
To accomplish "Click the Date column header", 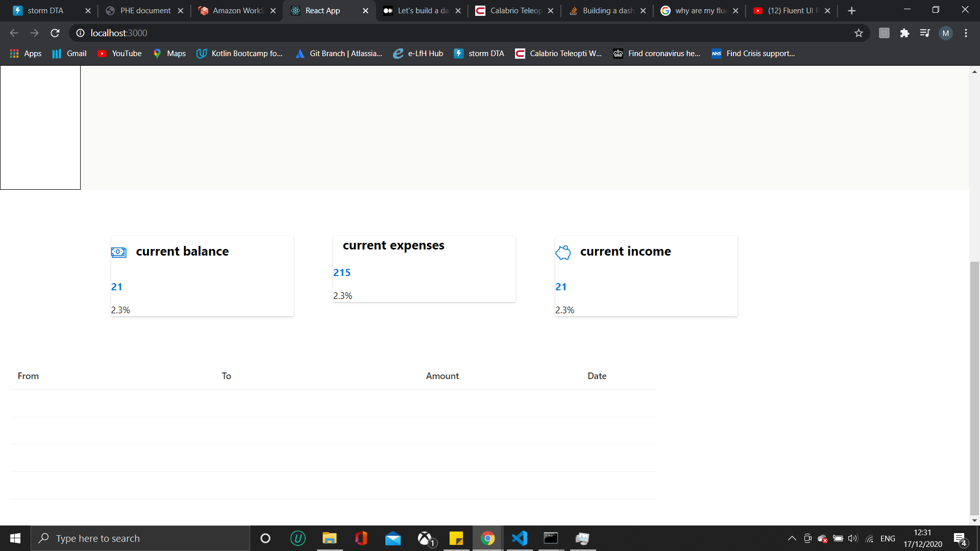I will coord(597,376).
